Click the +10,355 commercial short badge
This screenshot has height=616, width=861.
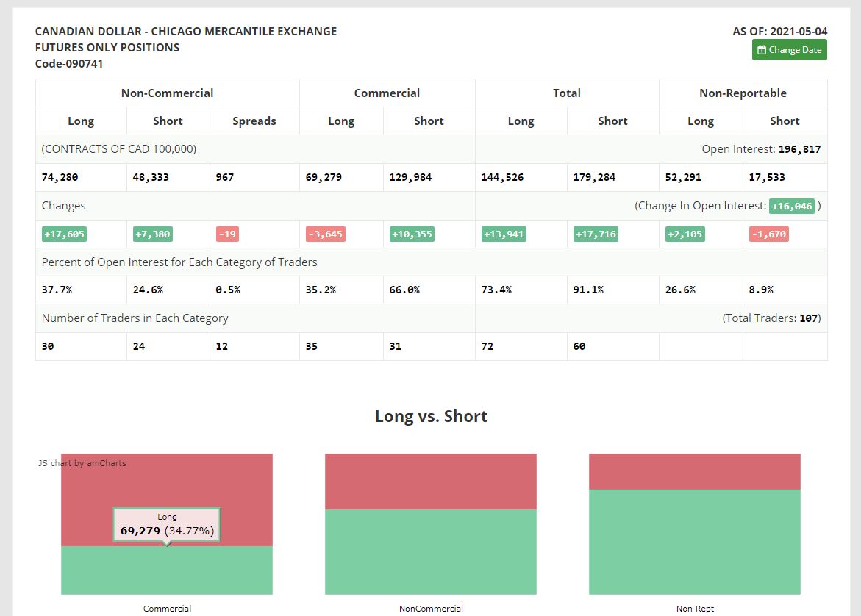(x=412, y=234)
